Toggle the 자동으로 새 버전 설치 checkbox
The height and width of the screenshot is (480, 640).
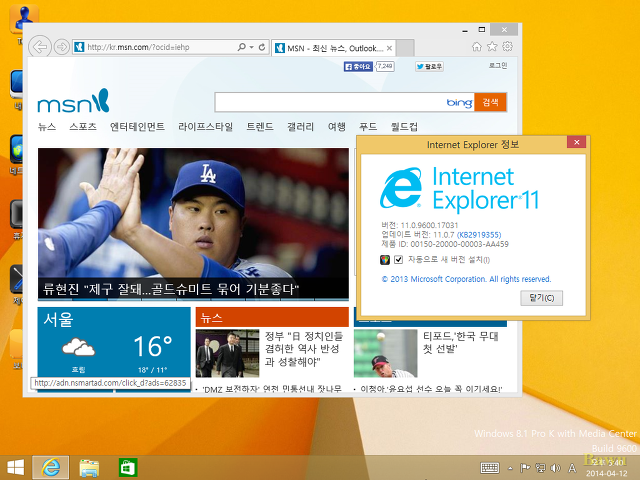point(398,260)
